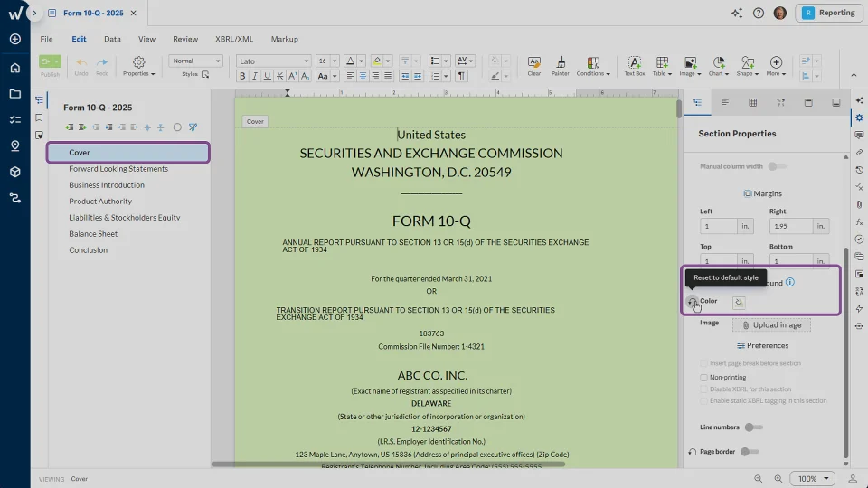
Task: Open the Comments panel icon in right rail
Action: tap(859, 135)
